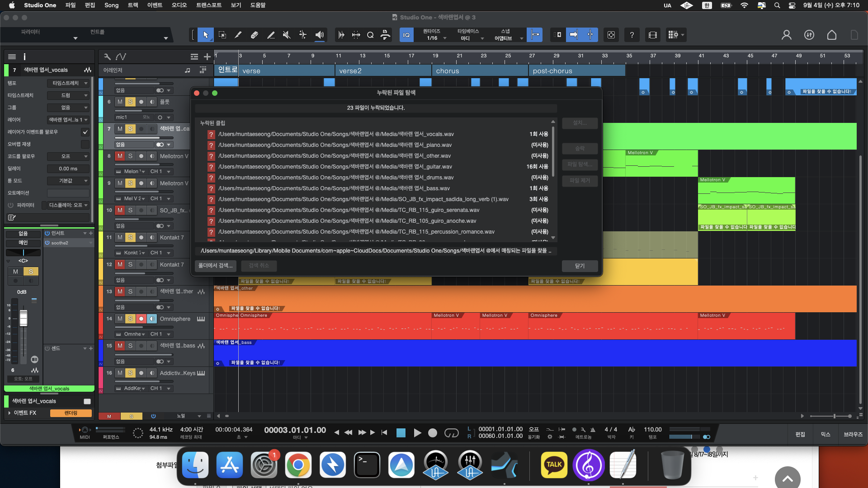The width and height of the screenshot is (868, 488).
Task: Open the 편집 view button at bottom right
Action: point(800,434)
